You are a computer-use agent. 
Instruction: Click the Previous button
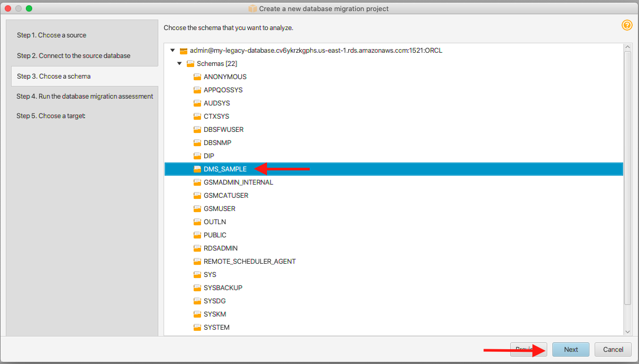528,349
